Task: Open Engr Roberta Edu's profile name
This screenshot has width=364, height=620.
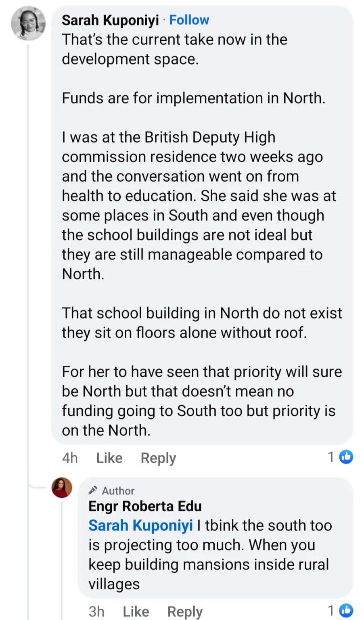Action: 145,506
